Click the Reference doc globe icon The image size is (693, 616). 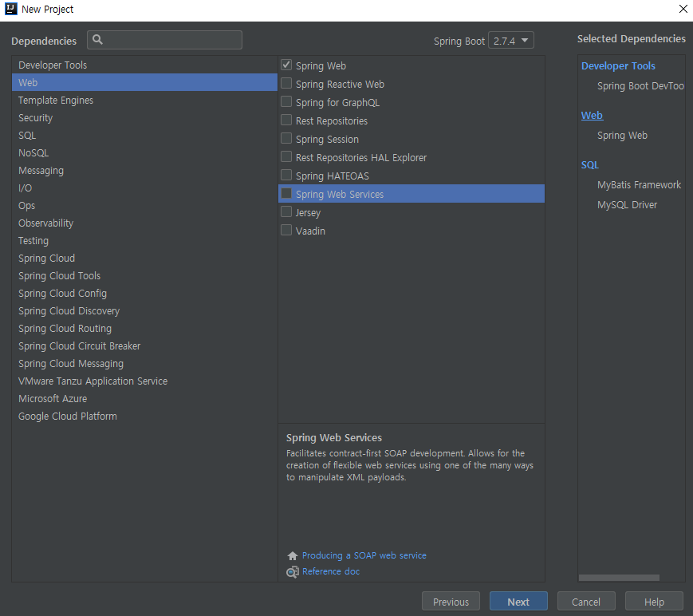292,572
